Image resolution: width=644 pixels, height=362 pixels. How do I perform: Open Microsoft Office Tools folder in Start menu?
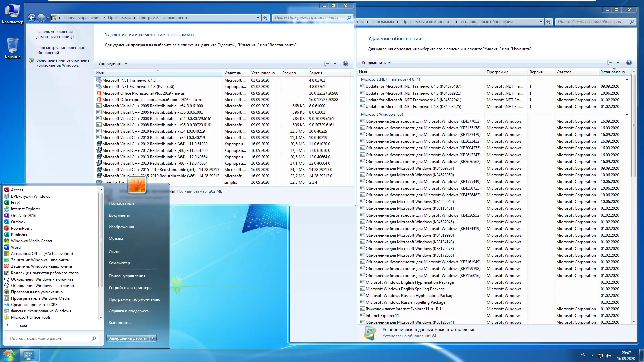coord(31,317)
